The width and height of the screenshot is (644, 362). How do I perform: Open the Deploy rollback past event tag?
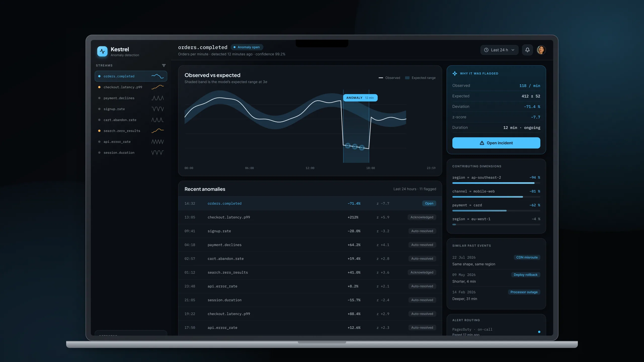click(526, 275)
